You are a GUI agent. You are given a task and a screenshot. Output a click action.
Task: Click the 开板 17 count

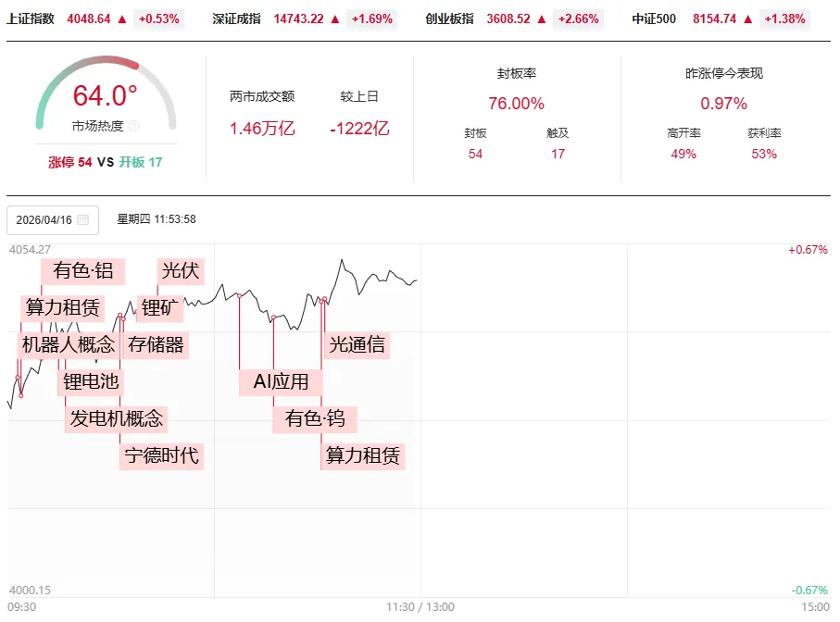pos(141,162)
